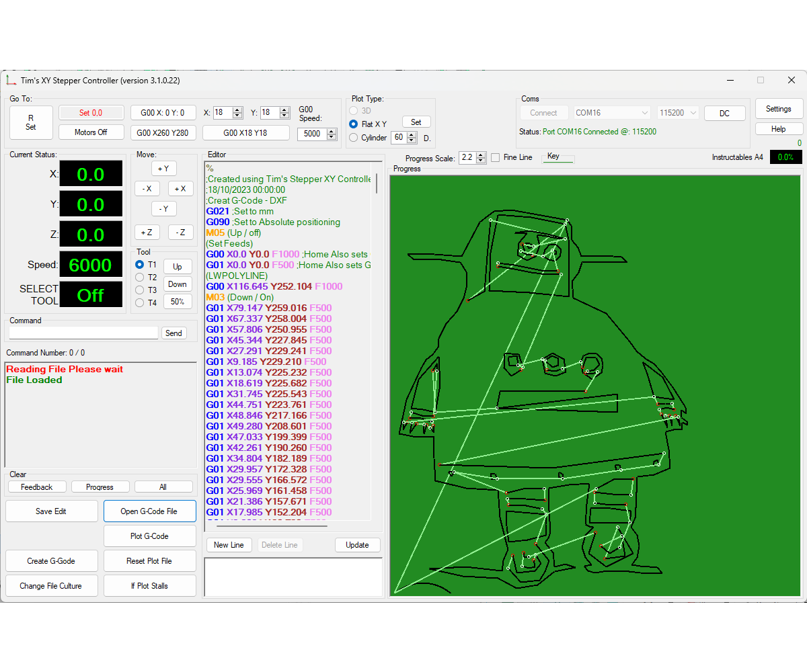
Task: Enable the Fine Line option
Action: 496,157
